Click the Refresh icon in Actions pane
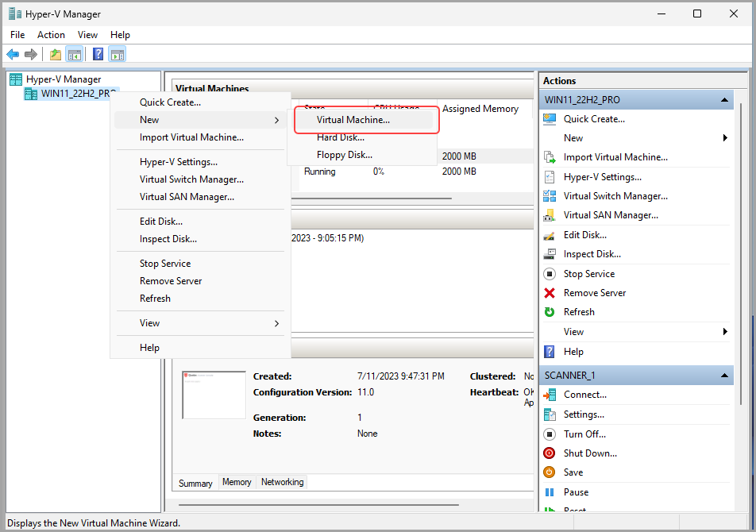The height and width of the screenshot is (532, 756). [551, 311]
